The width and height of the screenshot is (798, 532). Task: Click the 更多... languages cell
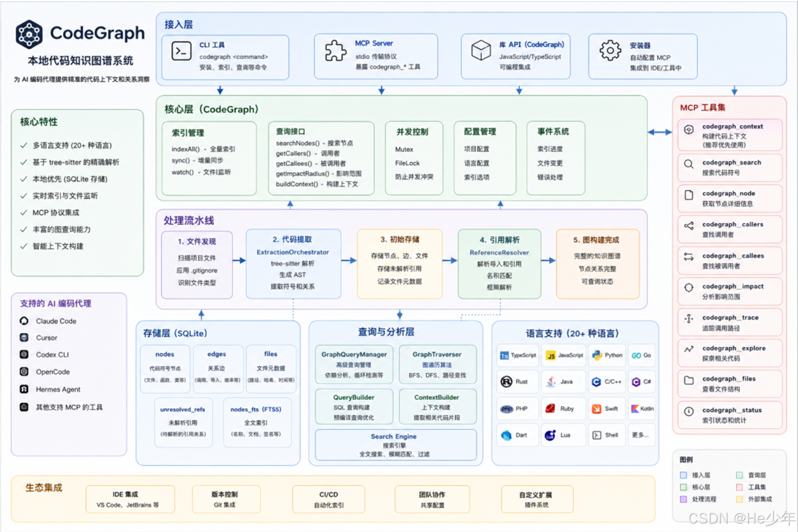click(x=641, y=435)
